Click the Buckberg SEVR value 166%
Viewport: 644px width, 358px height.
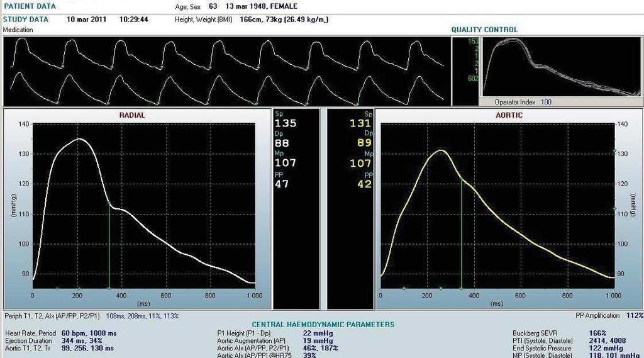(x=597, y=333)
